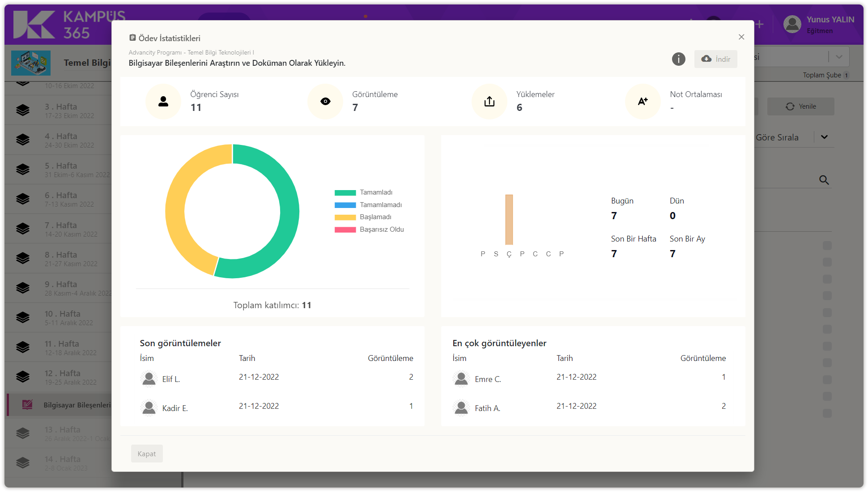Click the info icon beside İndir
This screenshot has width=868, height=492.
[x=678, y=59]
